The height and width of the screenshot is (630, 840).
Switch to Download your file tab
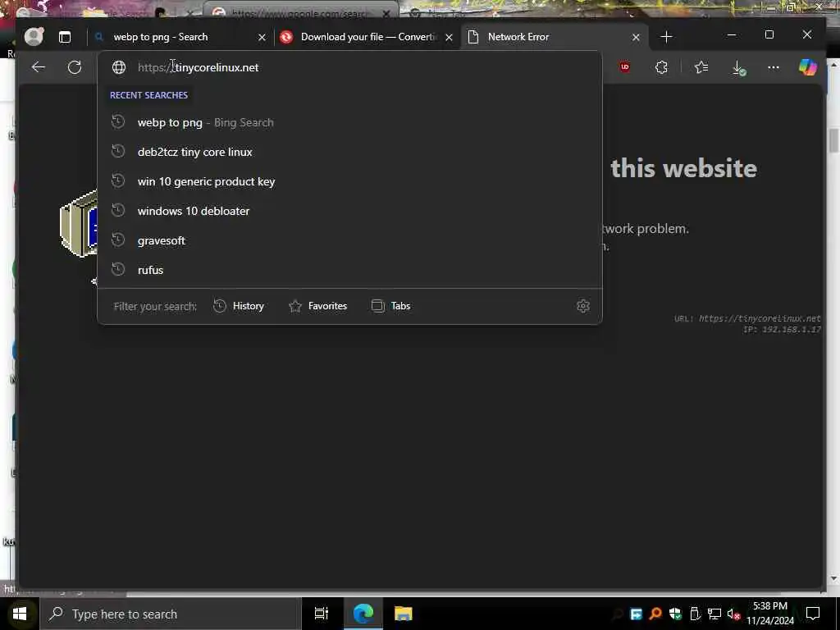368,37
